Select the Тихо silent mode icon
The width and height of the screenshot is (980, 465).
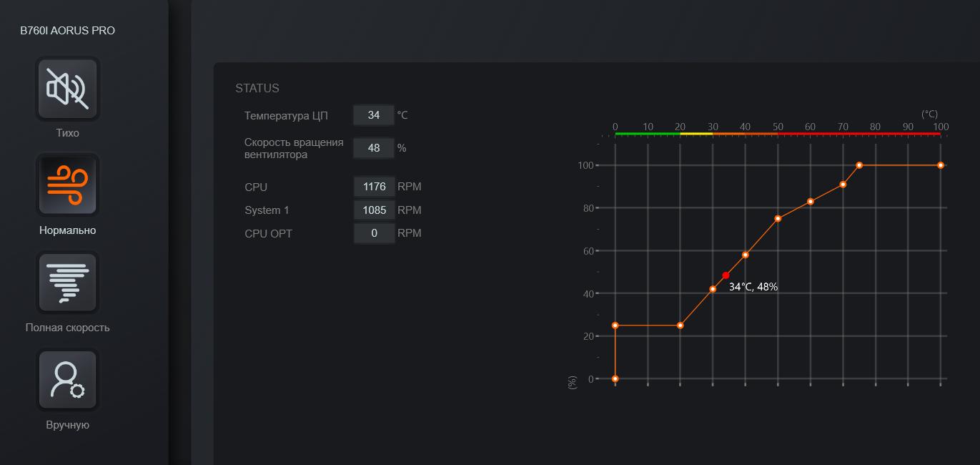pyautogui.click(x=68, y=89)
